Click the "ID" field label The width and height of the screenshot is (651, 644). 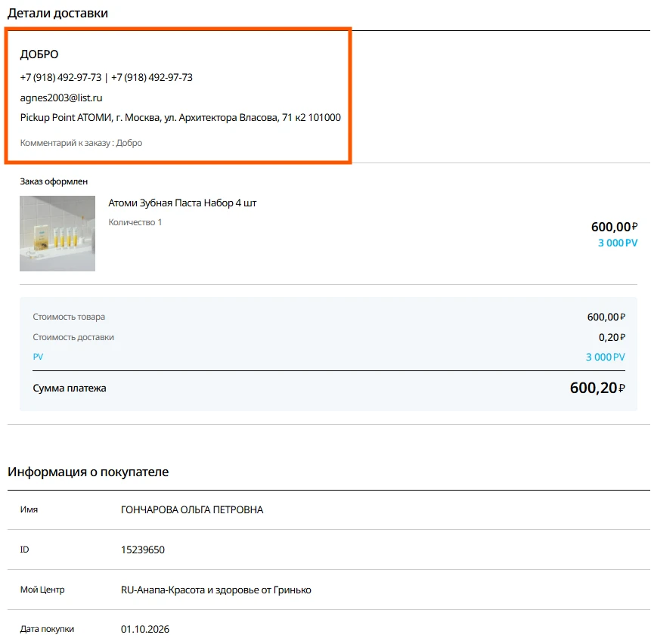pos(24,550)
